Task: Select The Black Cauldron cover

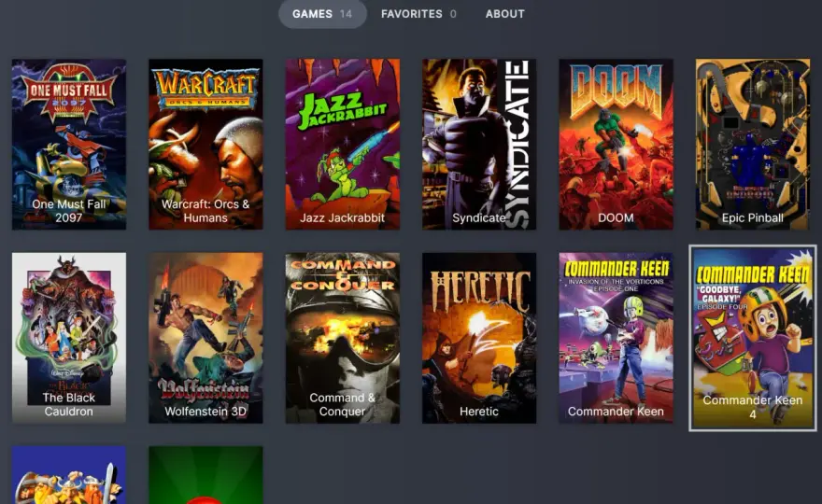Action: click(69, 338)
